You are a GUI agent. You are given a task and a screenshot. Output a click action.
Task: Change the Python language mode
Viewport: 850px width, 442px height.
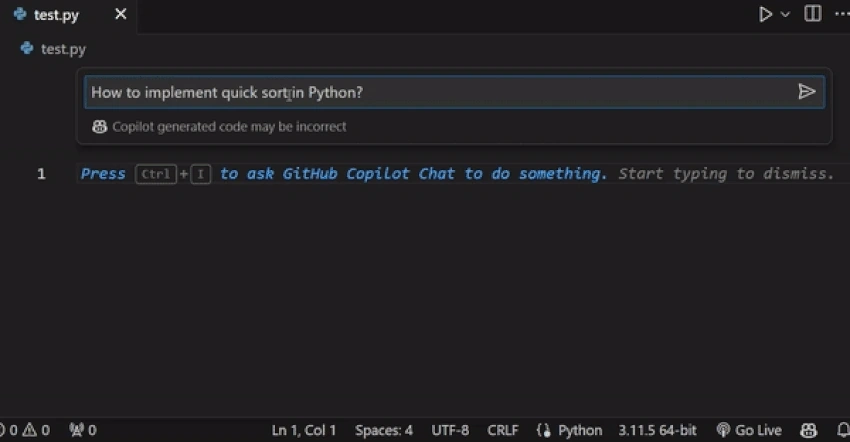[x=580, y=430]
